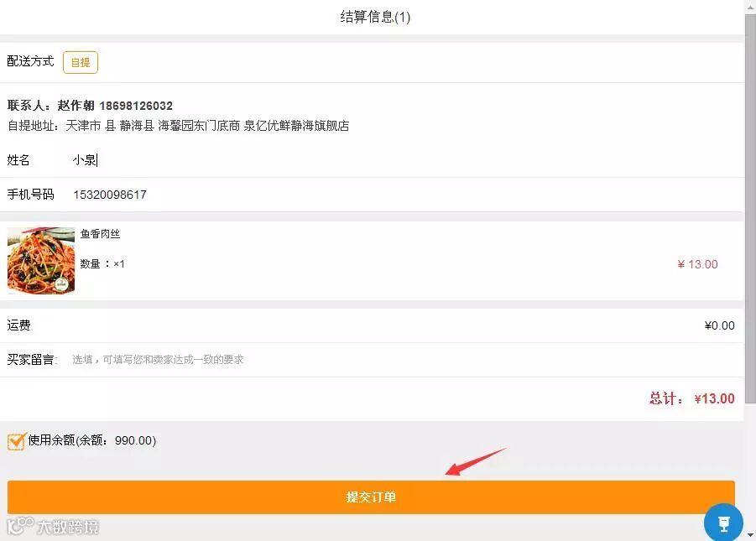Click the 鱼香肉丝 product name

[100, 234]
